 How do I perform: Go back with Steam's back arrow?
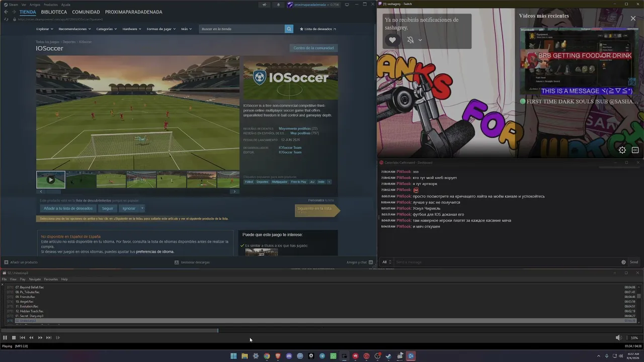pyautogui.click(x=6, y=12)
